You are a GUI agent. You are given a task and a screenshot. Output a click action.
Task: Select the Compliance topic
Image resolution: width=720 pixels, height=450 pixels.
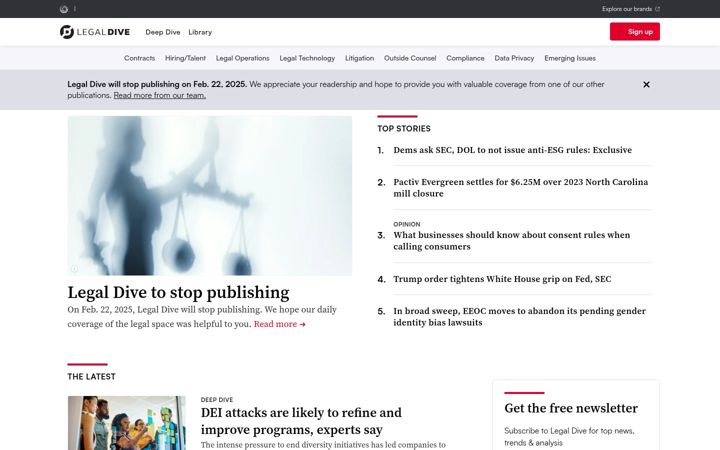point(465,58)
